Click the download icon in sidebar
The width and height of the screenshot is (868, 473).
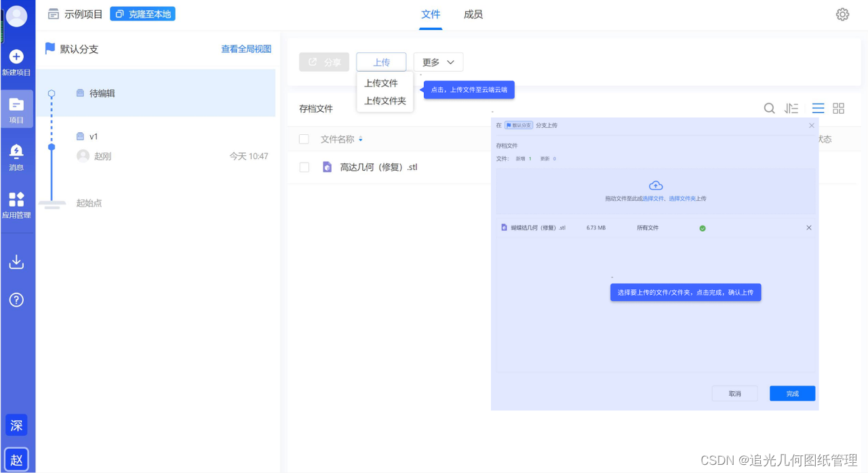[x=16, y=262]
